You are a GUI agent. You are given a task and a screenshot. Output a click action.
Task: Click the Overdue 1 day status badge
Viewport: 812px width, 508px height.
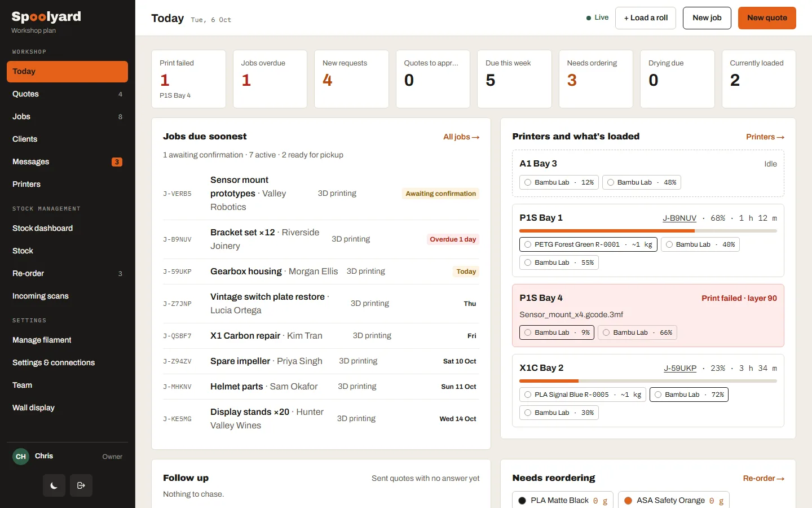pyautogui.click(x=453, y=239)
